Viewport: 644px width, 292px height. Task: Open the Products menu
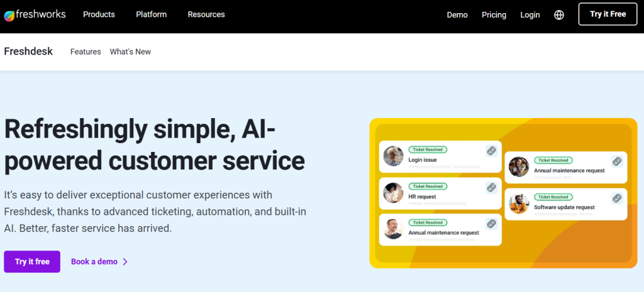(99, 14)
